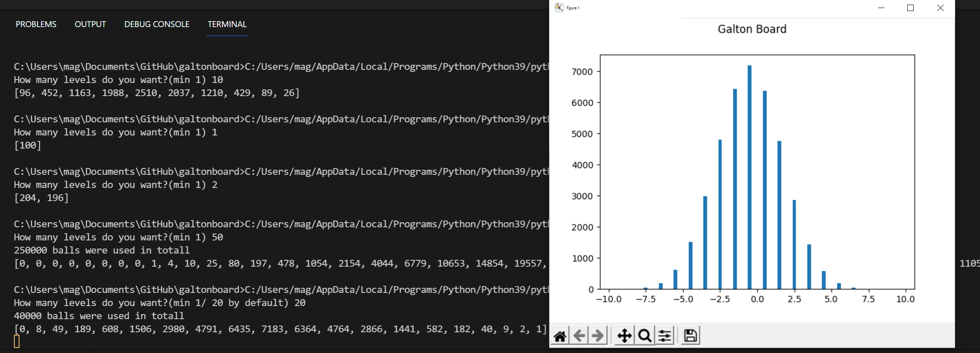Click the y-axis label 4000
The height and width of the screenshot is (353, 980).
coord(582,165)
